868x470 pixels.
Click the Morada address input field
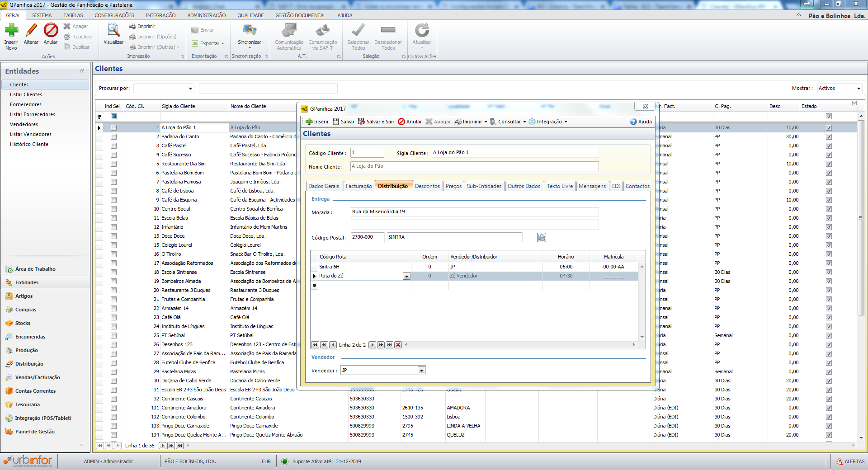pos(474,211)
